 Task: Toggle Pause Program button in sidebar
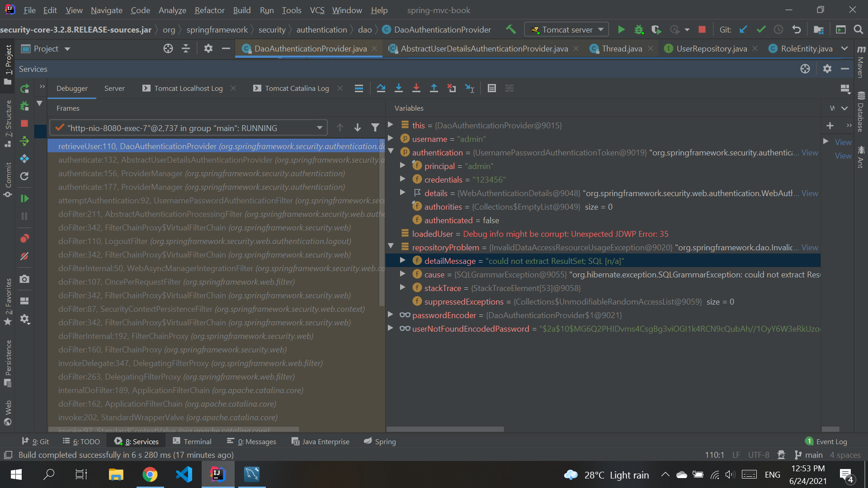[x=24, y=216]
